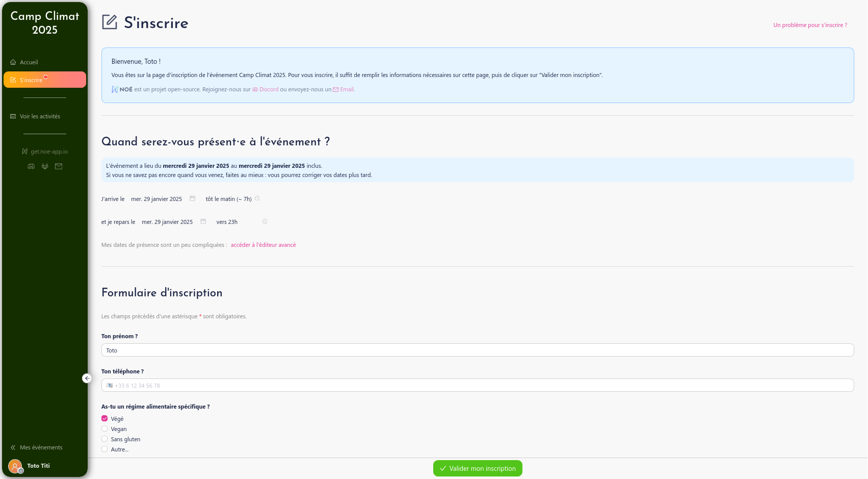Click the sidebar envelope email icon
Viewport: 868px width, 479px height.
coord(59,166)
